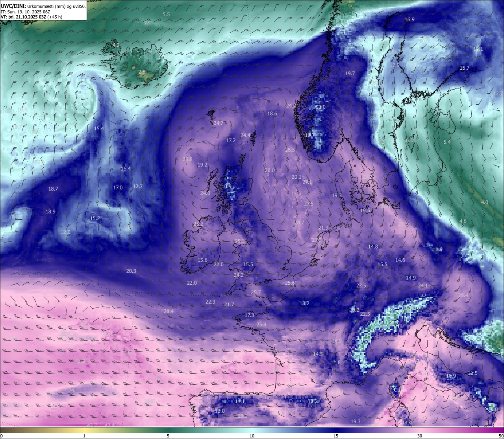Click the 18.6 value in the North Sea

tap(272, 113)
